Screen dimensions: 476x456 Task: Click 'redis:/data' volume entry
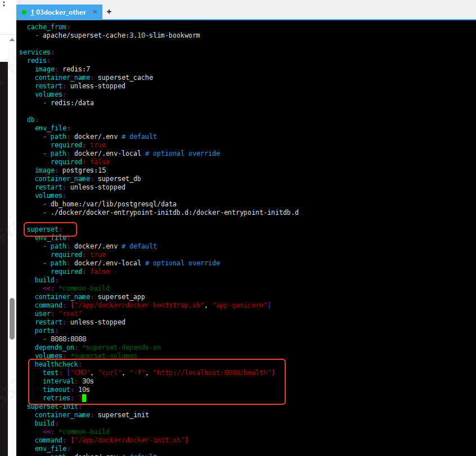[72, 103]
